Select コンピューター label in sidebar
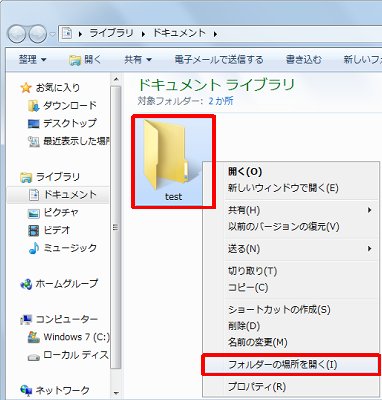The image size is (382, 400). (67, 319)
